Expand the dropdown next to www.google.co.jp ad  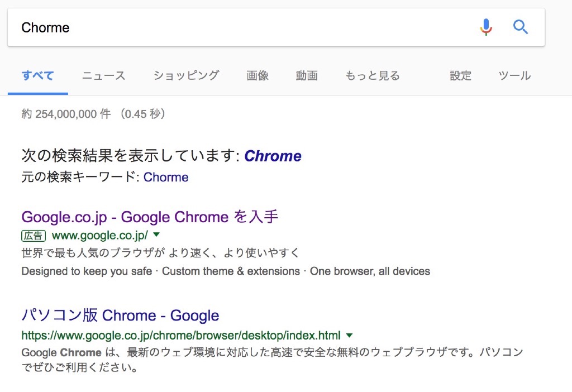156,235
